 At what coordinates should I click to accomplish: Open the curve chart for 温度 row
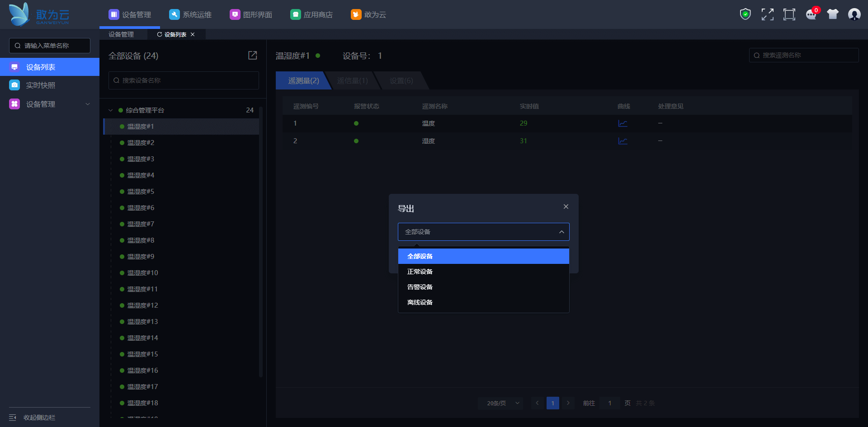click(623, 123)
